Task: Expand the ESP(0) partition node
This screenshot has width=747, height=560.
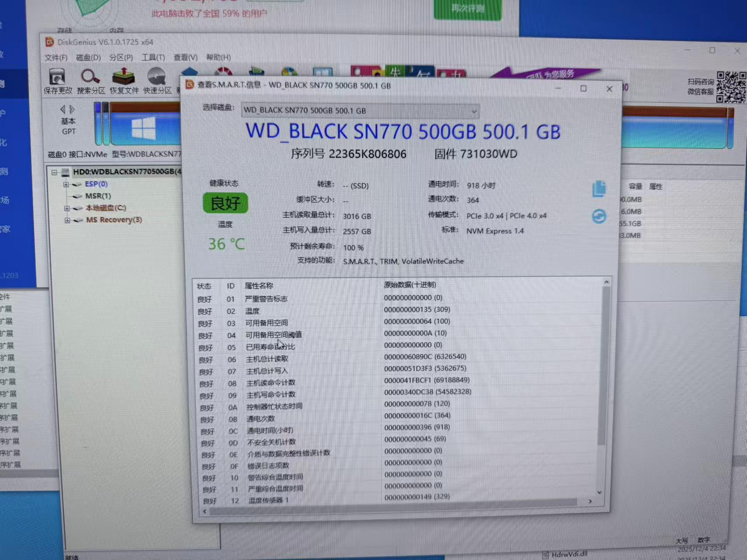Action: pyautogui.click(x=66, y=185)
